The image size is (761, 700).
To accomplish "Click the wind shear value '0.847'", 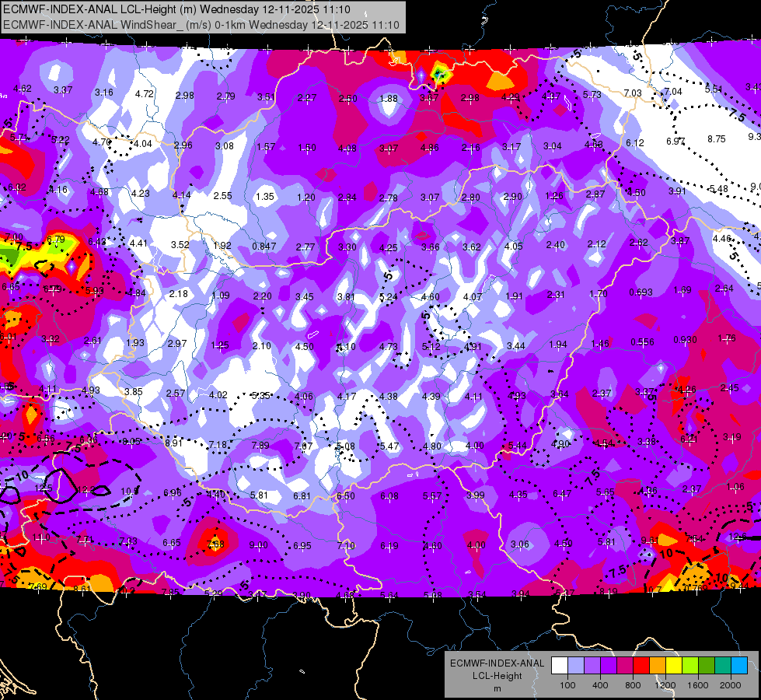I will tap(264, 247).
